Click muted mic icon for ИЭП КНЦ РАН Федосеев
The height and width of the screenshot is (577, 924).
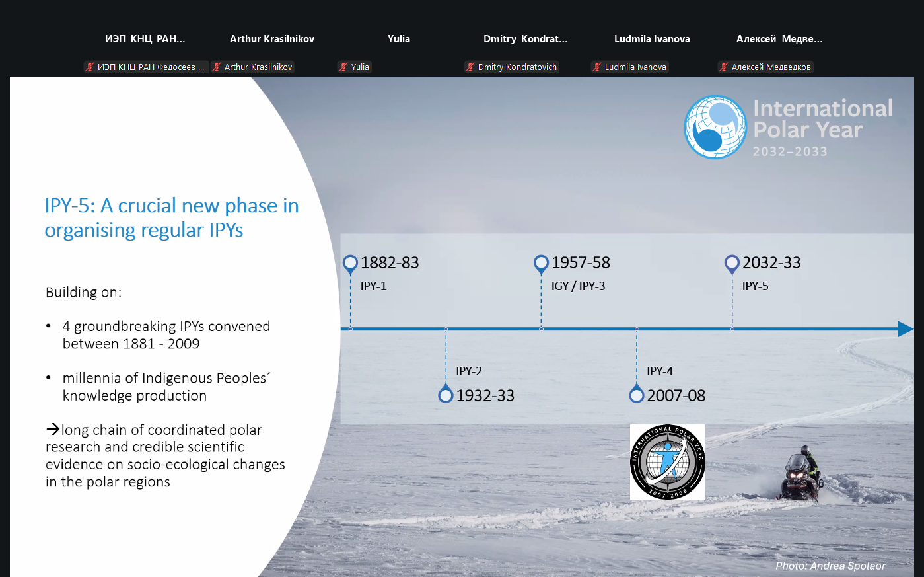point(90,67)
